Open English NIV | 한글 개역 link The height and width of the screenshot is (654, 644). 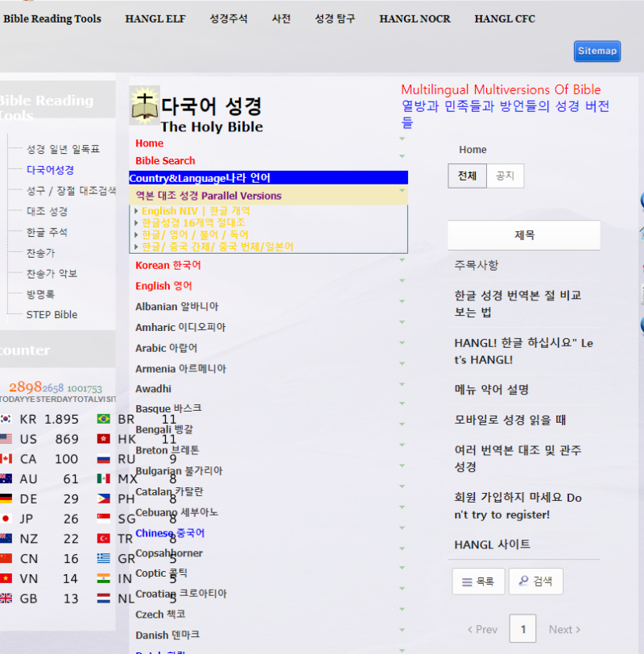[196, 211]
